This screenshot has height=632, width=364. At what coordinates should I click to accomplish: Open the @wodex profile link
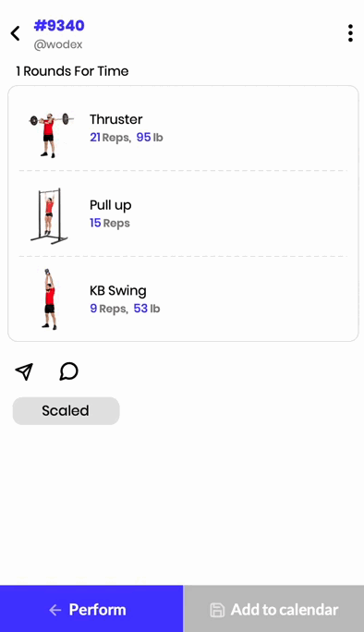pyautogui.click(x=58, y=44)
